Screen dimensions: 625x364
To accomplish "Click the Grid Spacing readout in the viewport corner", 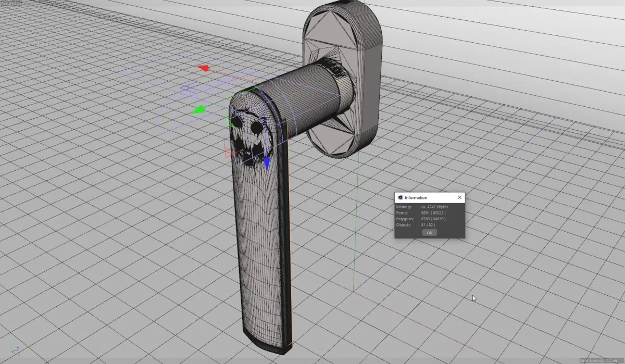I will 602,360.
